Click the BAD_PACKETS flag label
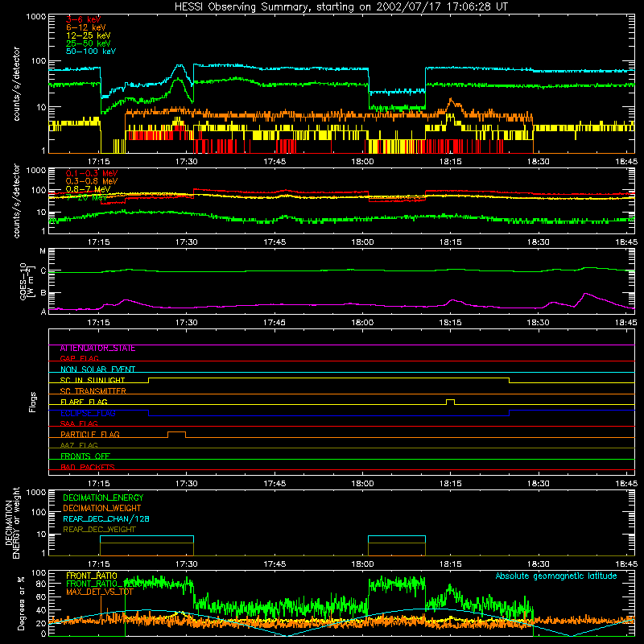 point(88,467)
